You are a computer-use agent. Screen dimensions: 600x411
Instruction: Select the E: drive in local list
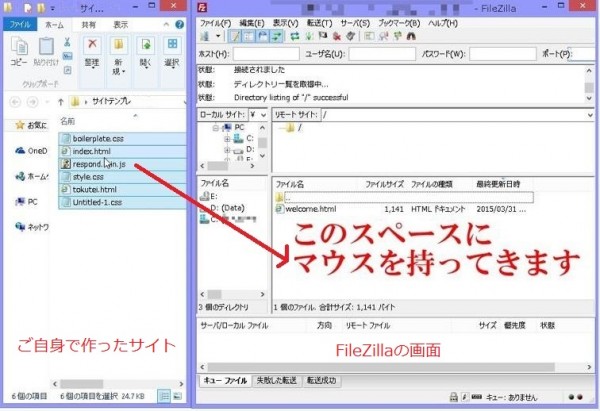click(x=209, y=196)
